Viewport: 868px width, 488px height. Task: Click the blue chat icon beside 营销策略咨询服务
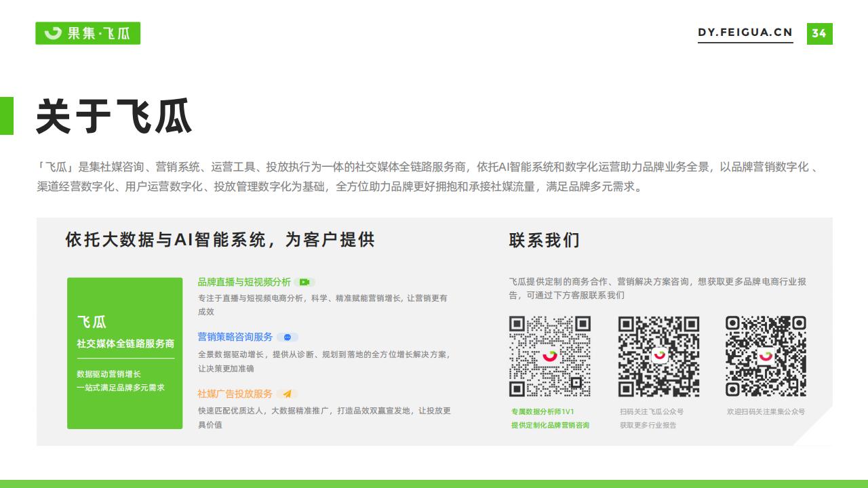[288, 337]
